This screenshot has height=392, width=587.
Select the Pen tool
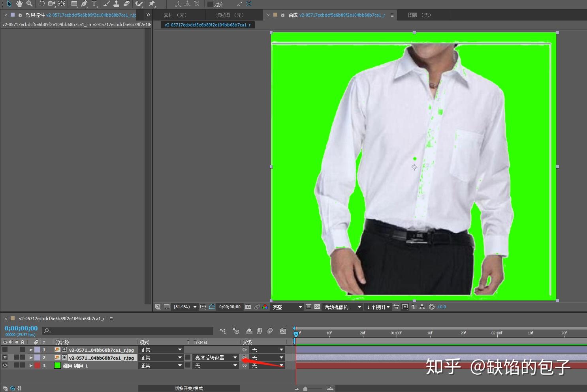[x=84, y=4]
